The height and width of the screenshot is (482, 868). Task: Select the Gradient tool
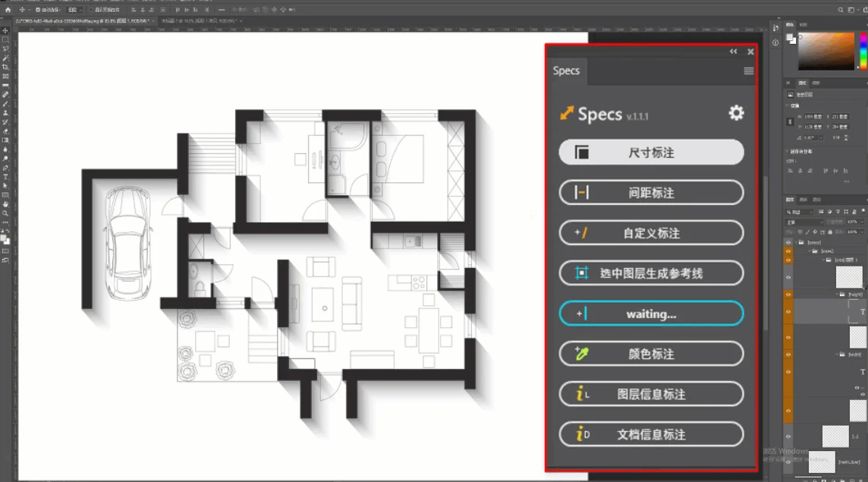5,140
